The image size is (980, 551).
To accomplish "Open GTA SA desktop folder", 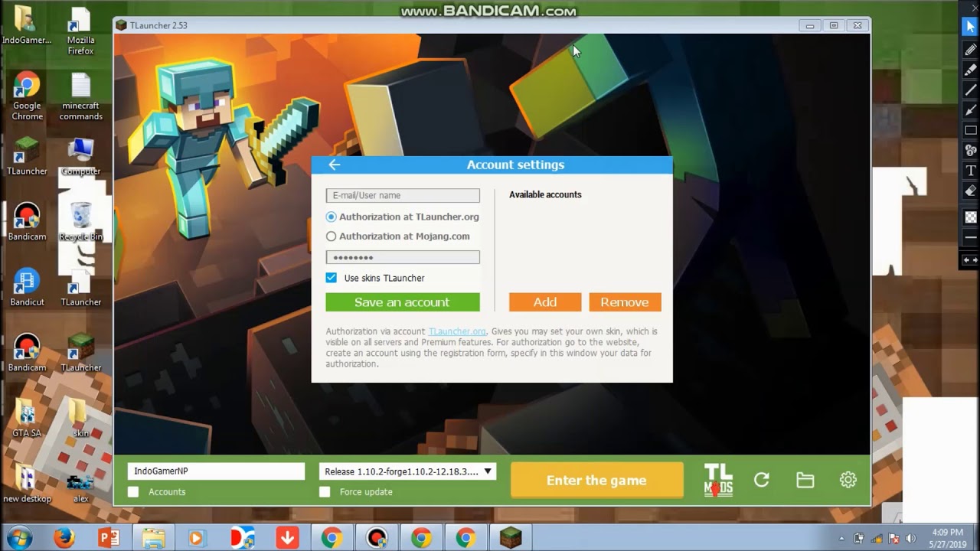I will pos(27,419).
